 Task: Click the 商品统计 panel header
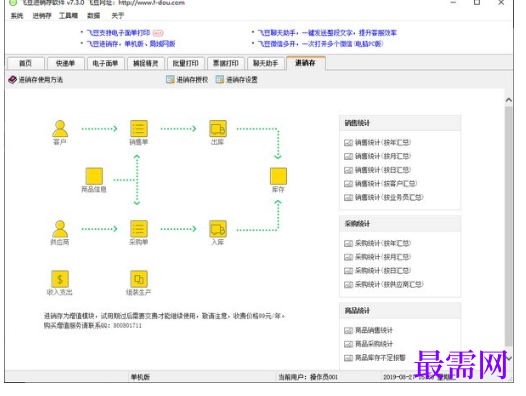400,311
